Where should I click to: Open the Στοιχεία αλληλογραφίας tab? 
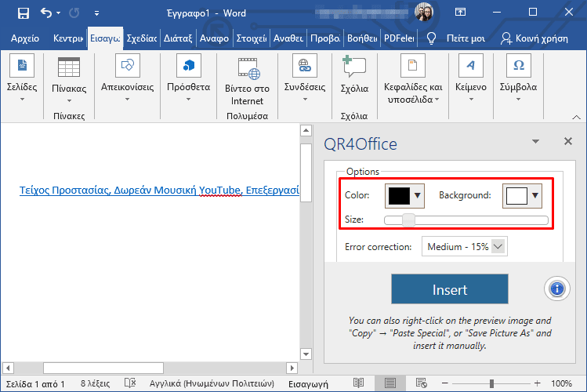point(252,38)
